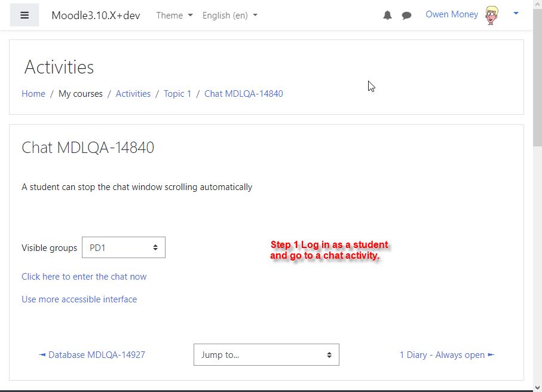Open Owen Money profile link
Image resolution: width=542 pixels, height=392 pixels.
pos(452,14)
